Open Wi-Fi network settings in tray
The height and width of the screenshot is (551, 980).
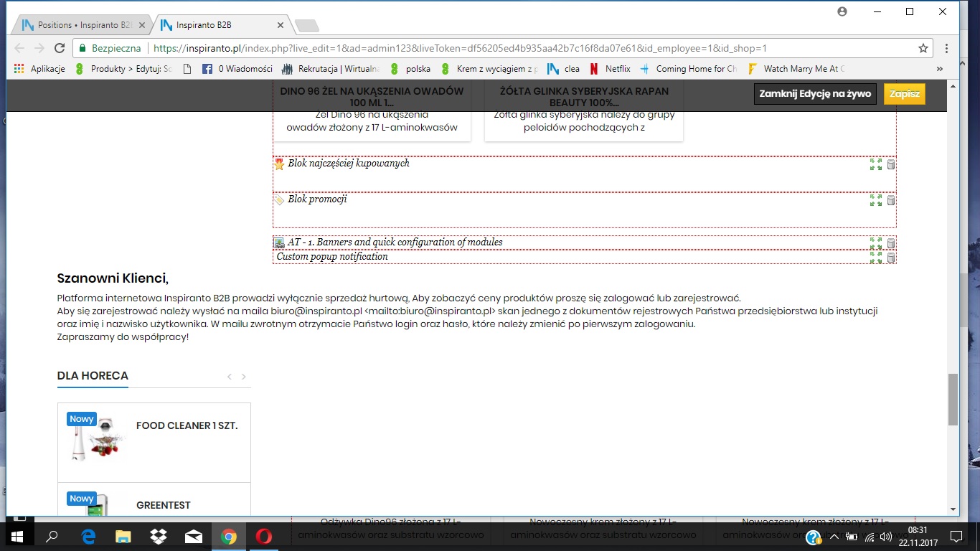pos(870,537)
